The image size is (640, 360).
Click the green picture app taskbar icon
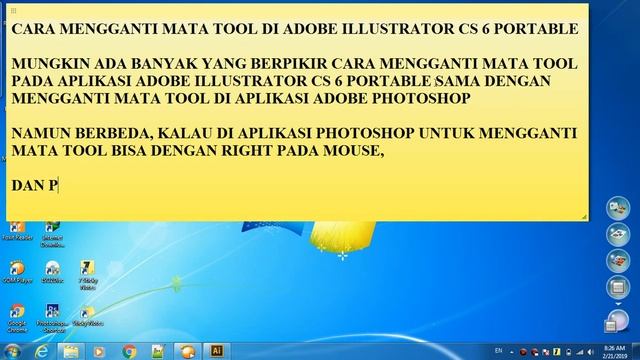click(158, 352)
